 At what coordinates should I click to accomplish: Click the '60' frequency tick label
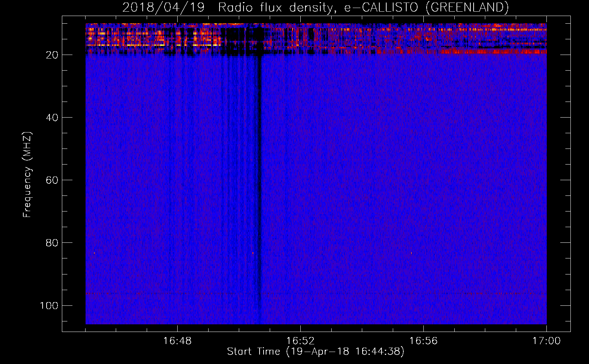coord(52,180)
